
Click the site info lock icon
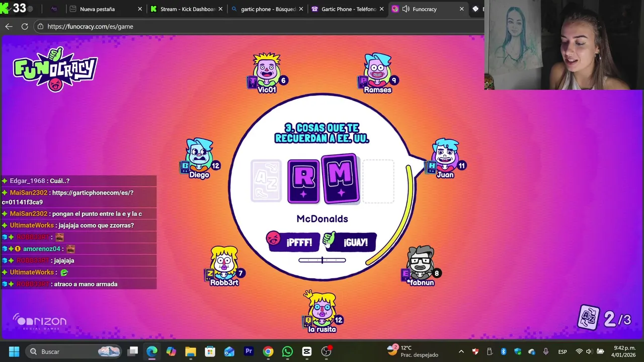(x=41, y=26)
